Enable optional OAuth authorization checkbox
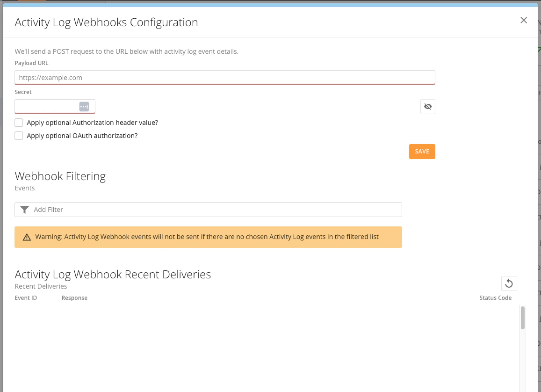Screen dimensions: 541x392 (19, 136)
